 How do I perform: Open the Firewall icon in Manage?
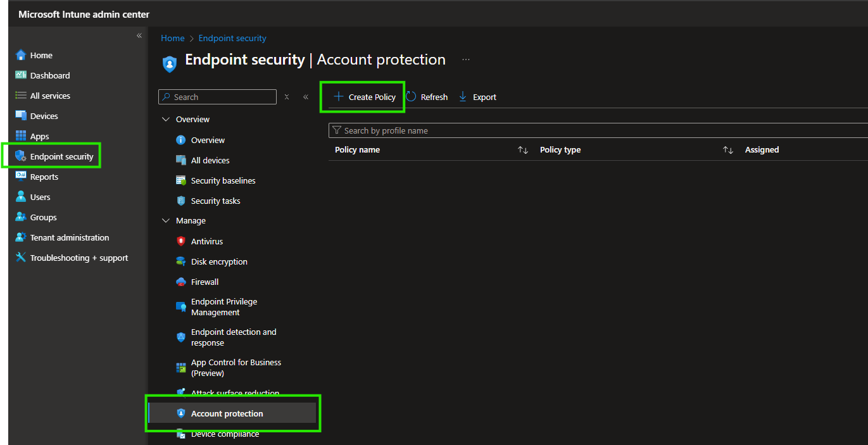coord(180,282)
